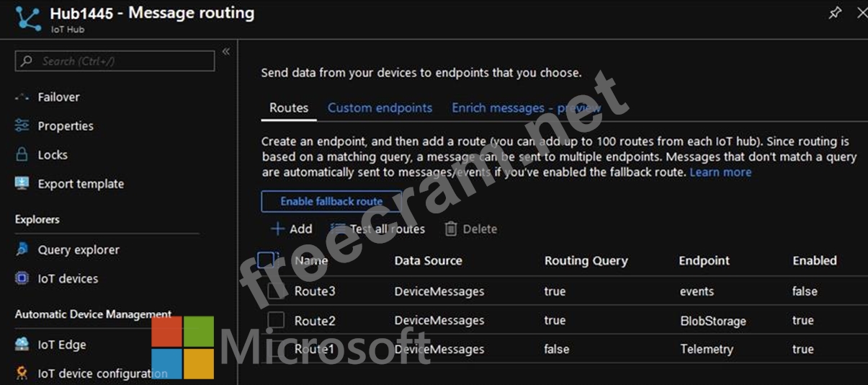Viewport: 868px width, 385px height.
Task: Click the BlobStorage endpoint cell
Action: tap(713, 321)
